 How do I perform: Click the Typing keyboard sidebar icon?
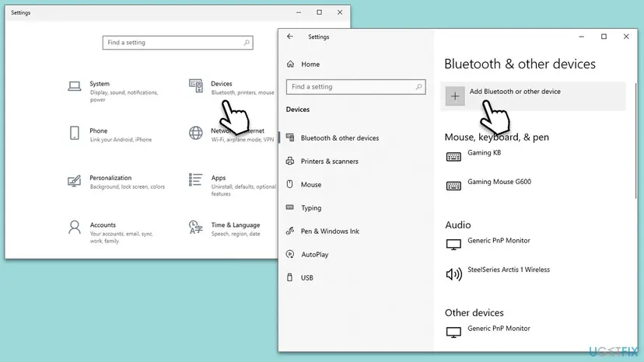pyautogui.click(x=290, y=207)
